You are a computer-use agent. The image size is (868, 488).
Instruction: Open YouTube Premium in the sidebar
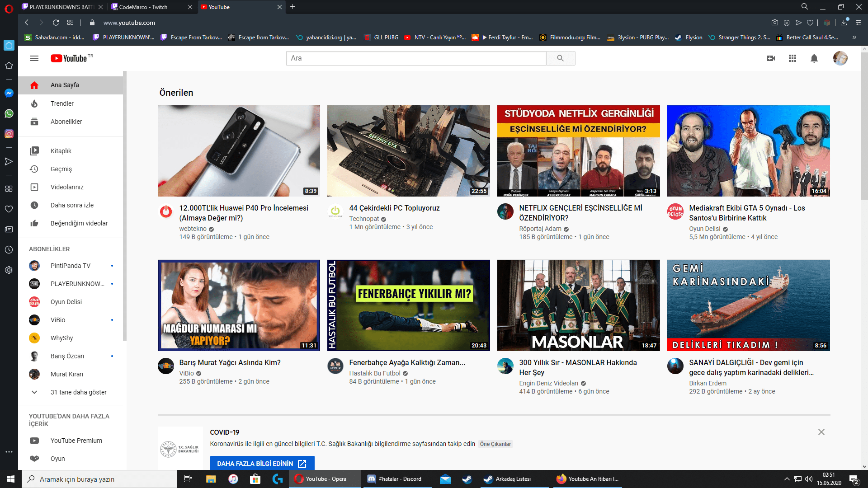tap(71, 441)
